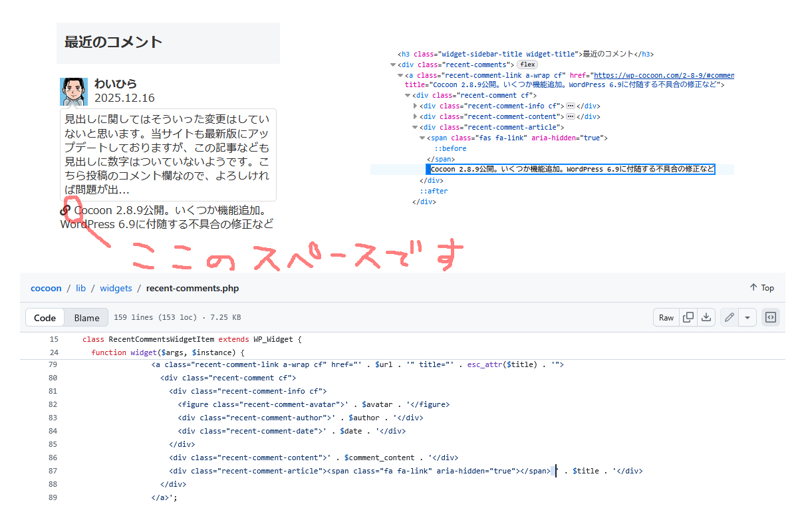Collapse the fas fa-link span node
798x532 pixels.
422,138
